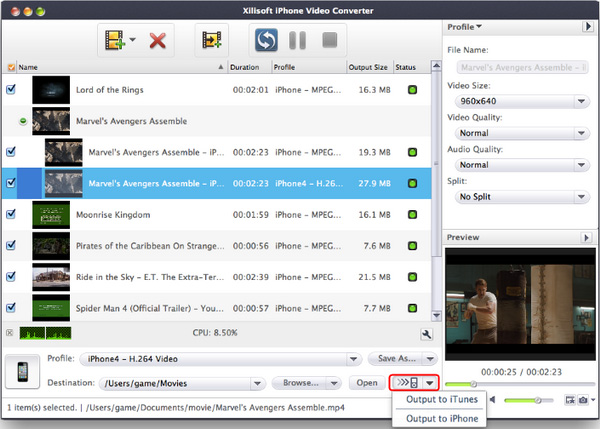Choose Output to iTunes menu item
Screen dimensions: 600x429
point(442,400)
